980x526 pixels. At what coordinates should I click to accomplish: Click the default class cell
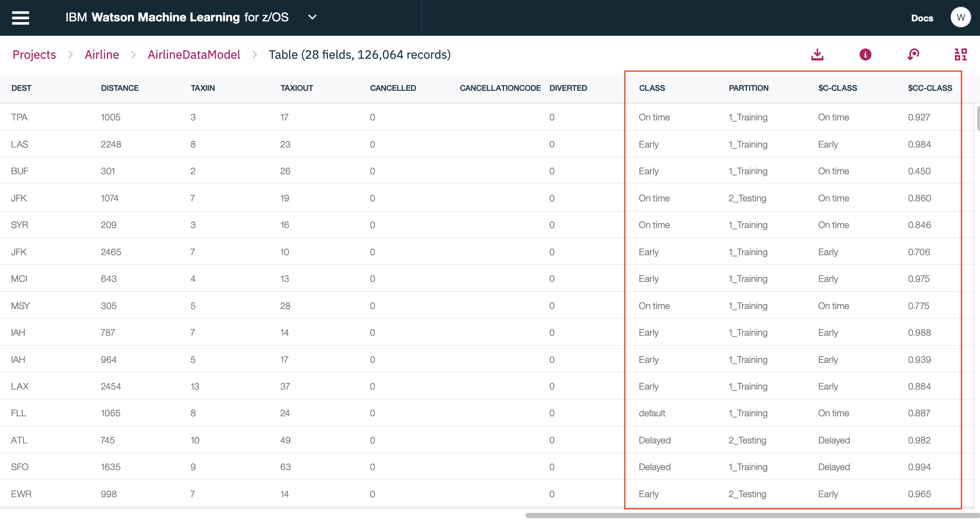coord(652,413)
